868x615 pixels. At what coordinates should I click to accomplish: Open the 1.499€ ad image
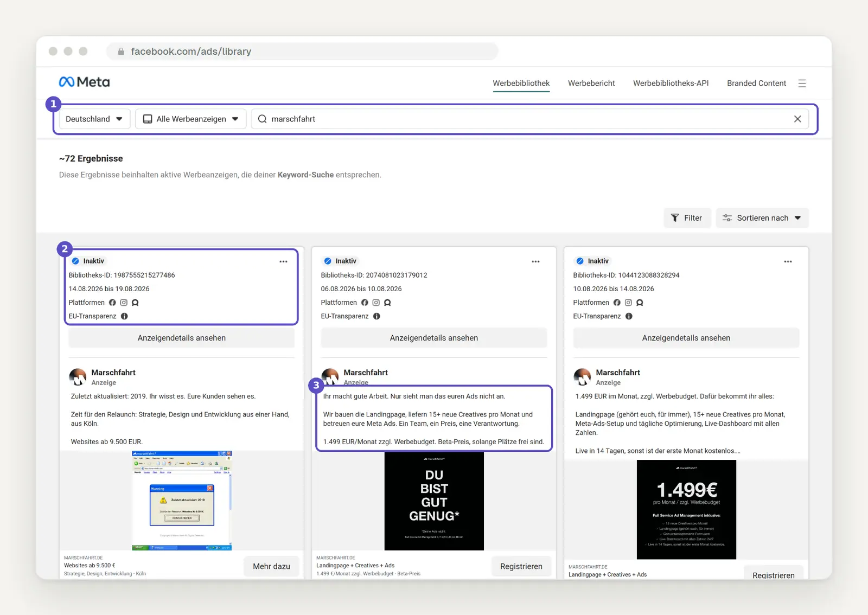tap(686, 510)
